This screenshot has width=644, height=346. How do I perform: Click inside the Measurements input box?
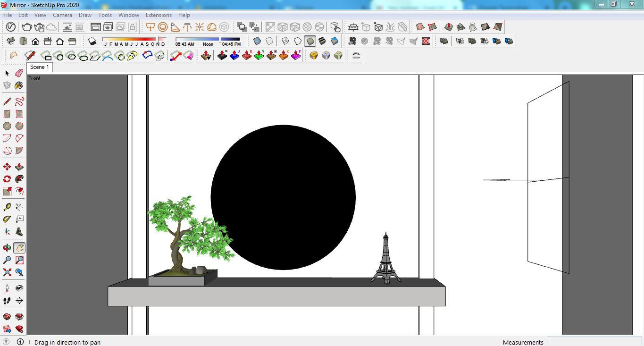tap(594, 342)
